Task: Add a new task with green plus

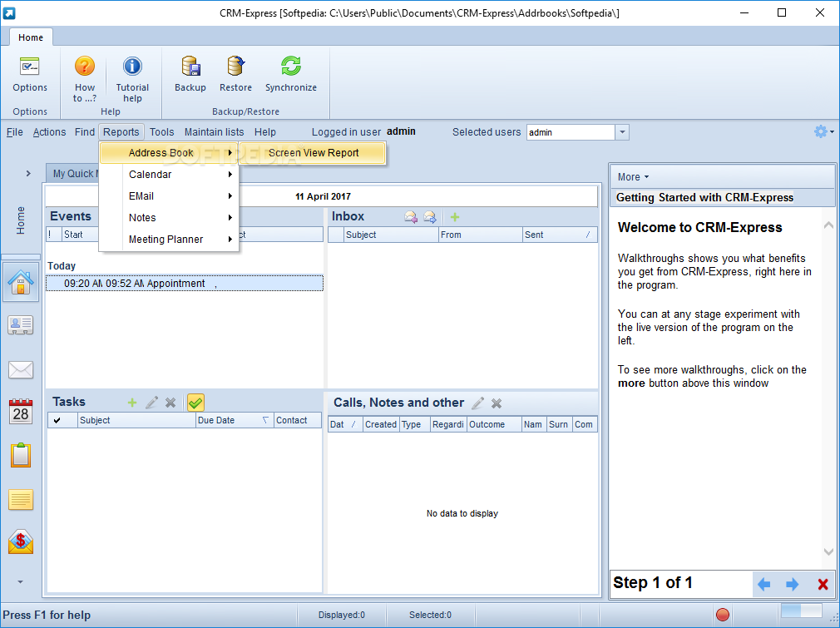Action: coord(132,403)
